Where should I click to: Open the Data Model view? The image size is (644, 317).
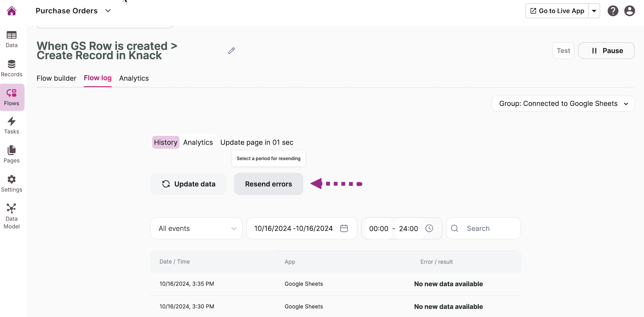point(11,216)
